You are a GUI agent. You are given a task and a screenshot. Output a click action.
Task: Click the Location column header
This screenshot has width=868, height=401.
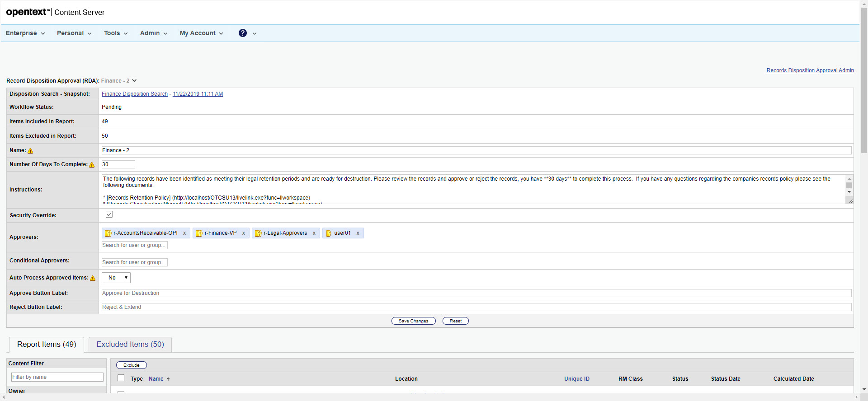406,379
